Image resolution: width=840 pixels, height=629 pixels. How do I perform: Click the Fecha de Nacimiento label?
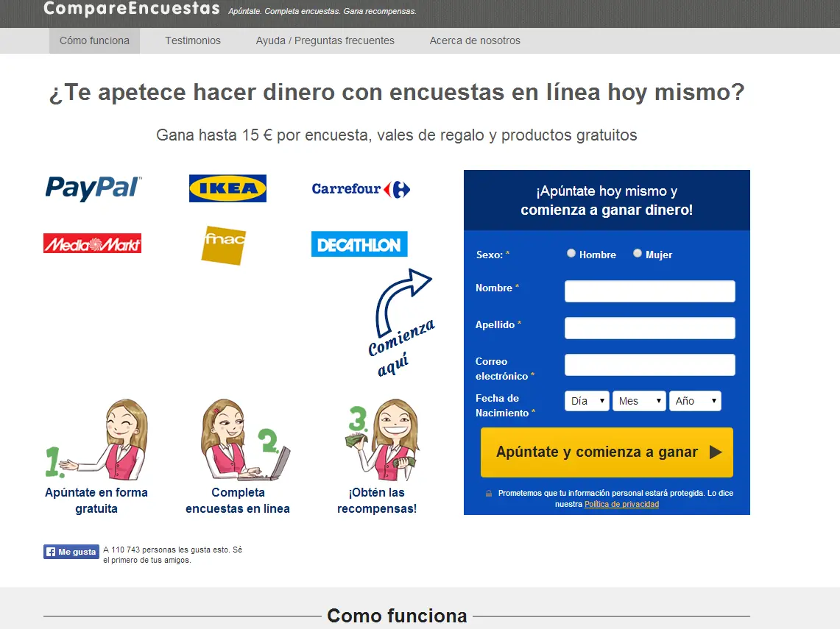coord(505,406)
